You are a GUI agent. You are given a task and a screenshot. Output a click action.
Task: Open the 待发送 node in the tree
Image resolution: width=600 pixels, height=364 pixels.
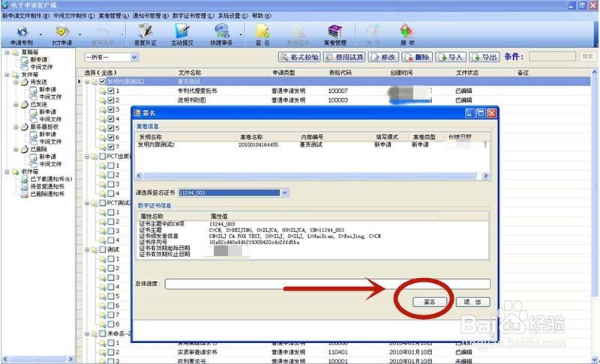(39, 82)
